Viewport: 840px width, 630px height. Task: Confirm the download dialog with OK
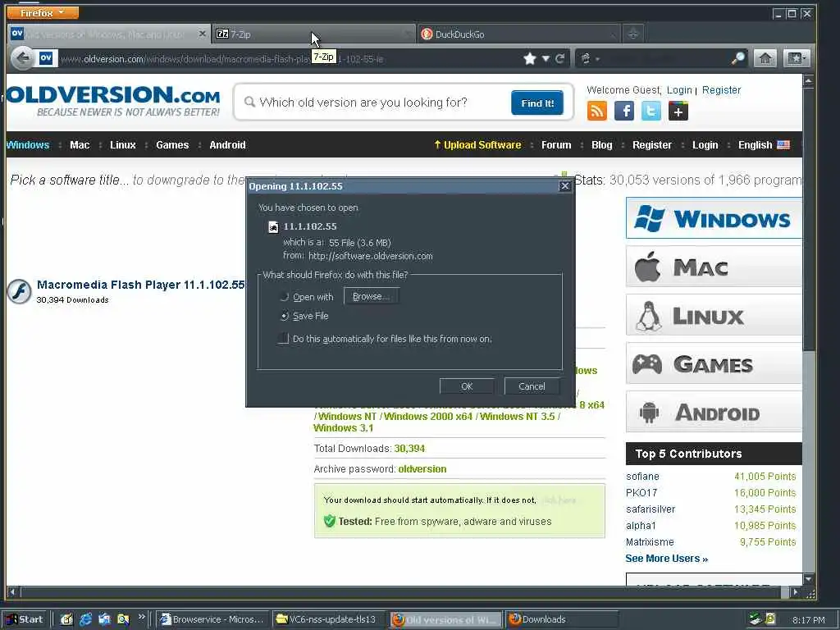[467, 386]
